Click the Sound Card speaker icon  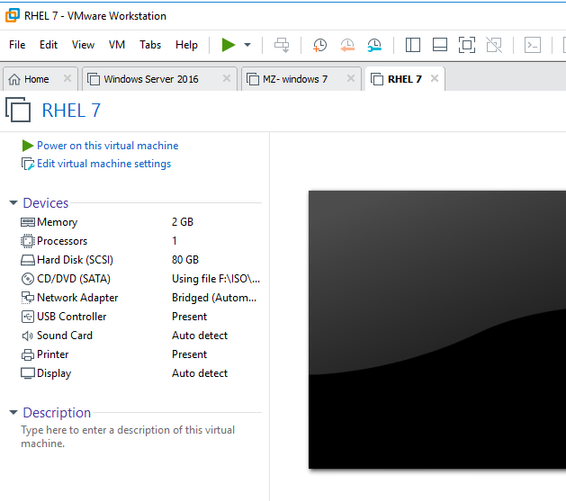pos(27,336)
